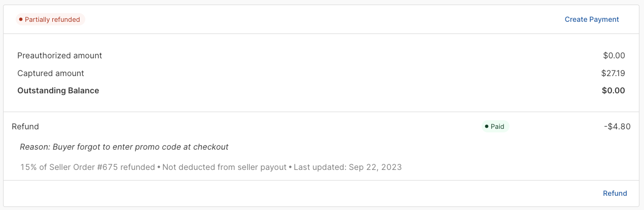644x210 pixels.
Task: Click the Last updated Sep 22, 2023 text
Action: (x=348, y=167)
